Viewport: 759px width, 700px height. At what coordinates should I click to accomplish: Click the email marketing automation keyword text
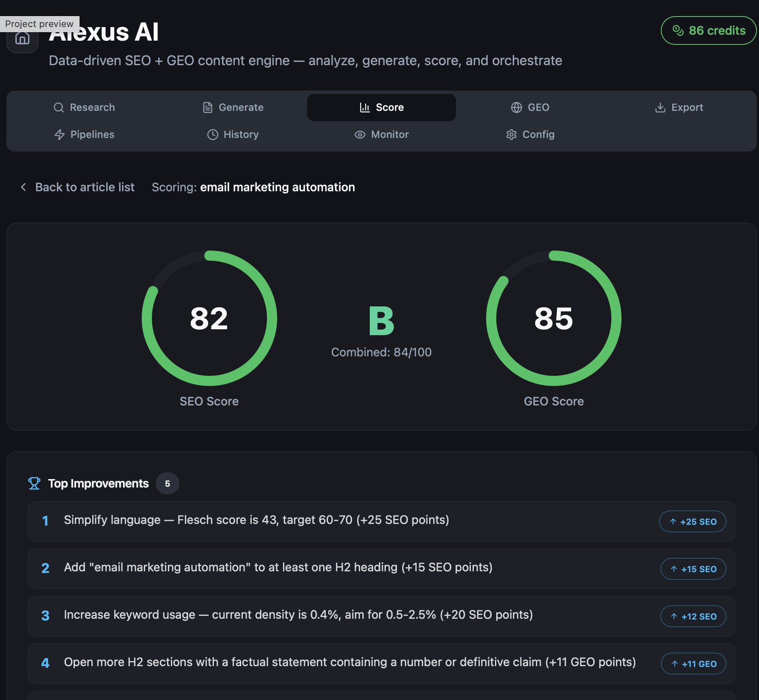click(x=278, y=187)
